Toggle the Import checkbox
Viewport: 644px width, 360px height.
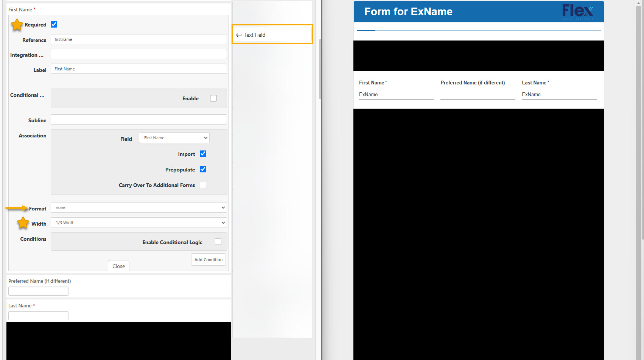pos(203,154)
